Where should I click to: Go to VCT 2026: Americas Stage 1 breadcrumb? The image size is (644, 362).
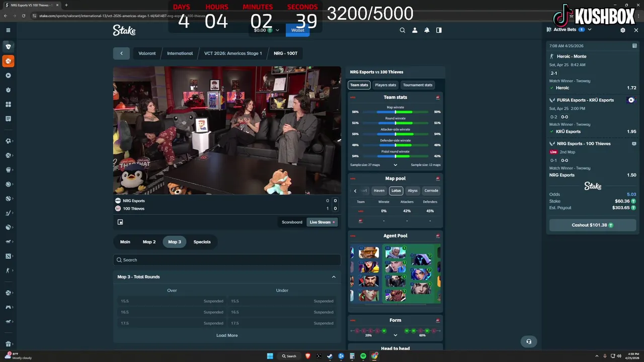233,53
